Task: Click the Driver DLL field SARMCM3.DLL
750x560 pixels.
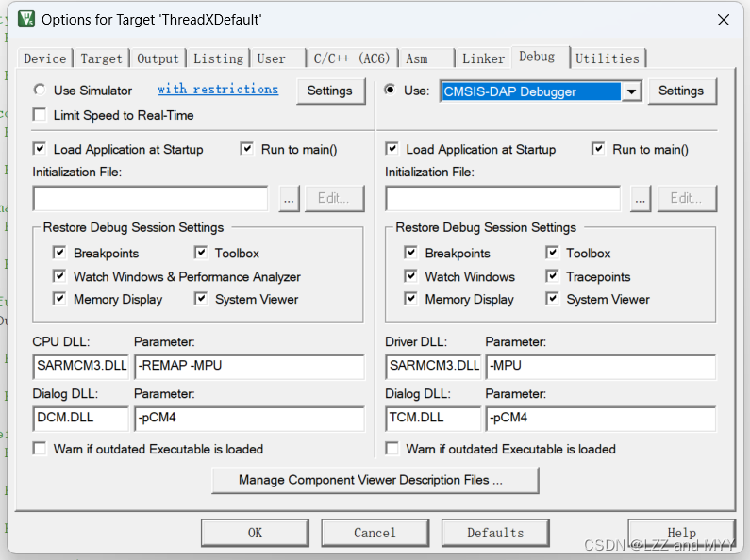Action: pyautogui.click(x=433, y=366)
